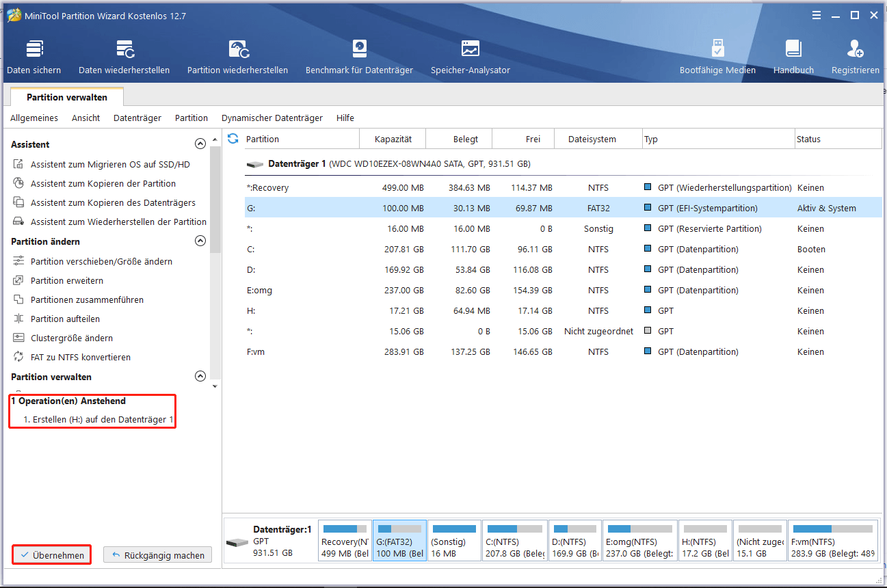Collapse the Partition verwalten sidebar section
The image size is (887, 588).
click(x=200, y=377)
